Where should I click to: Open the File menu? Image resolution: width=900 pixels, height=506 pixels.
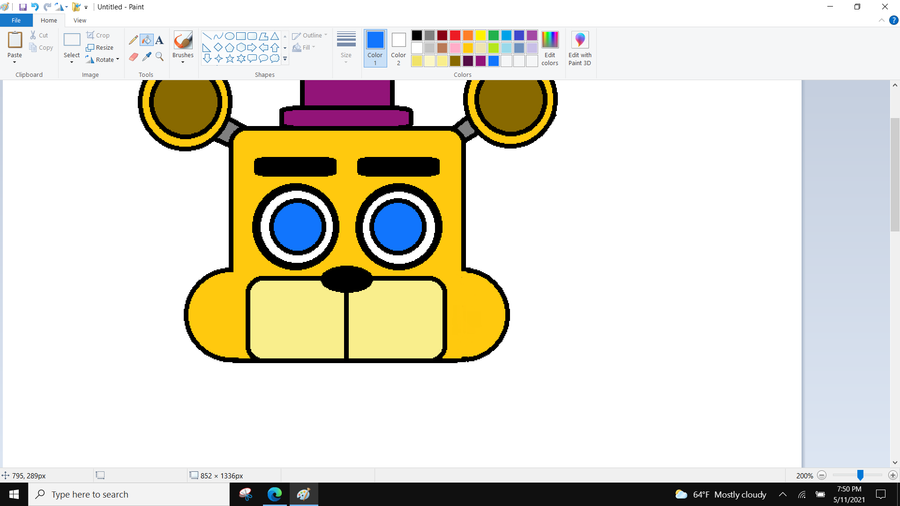click(16, 20)
